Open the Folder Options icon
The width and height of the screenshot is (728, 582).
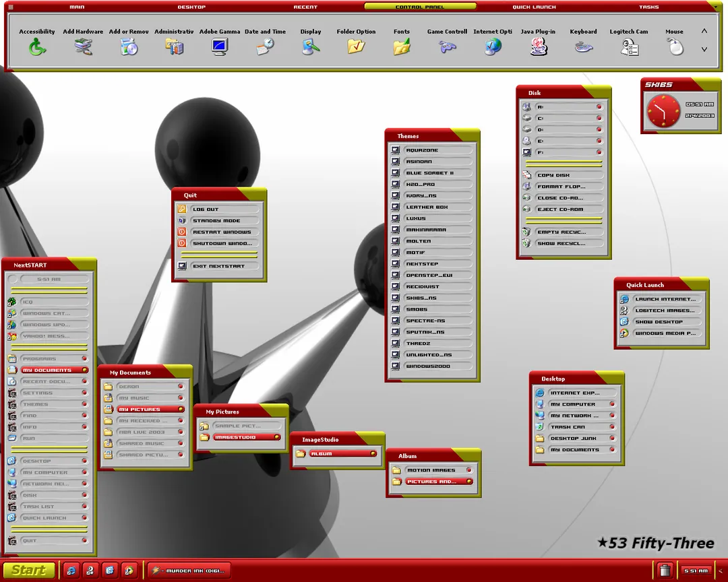356,47
